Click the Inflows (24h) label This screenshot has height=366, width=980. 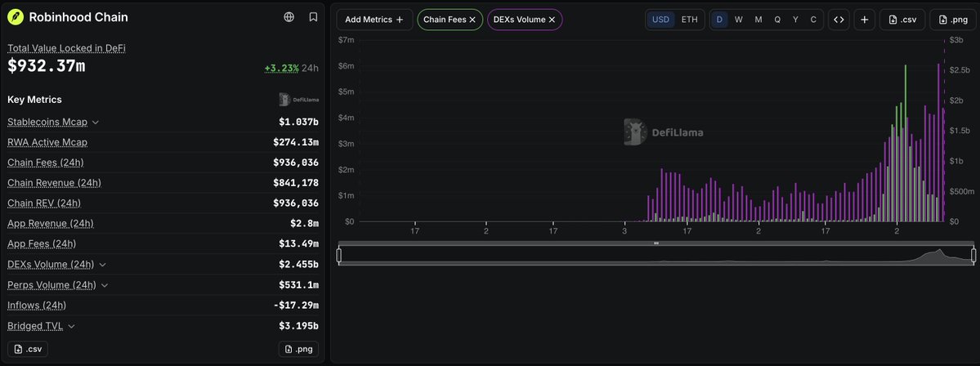(x=37, y=306)
